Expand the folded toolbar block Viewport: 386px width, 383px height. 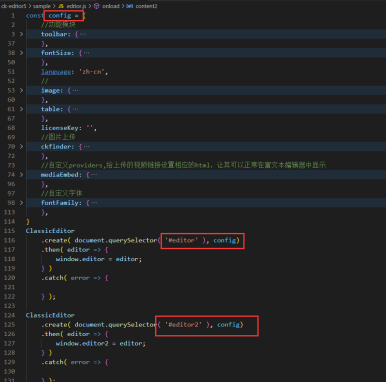(x=21, y=34)
